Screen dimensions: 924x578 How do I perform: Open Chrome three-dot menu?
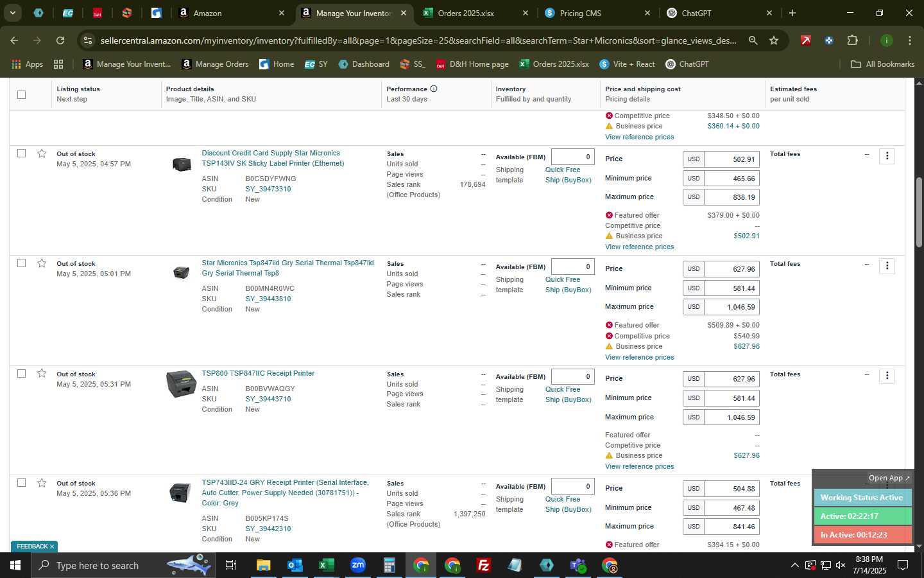909,40
